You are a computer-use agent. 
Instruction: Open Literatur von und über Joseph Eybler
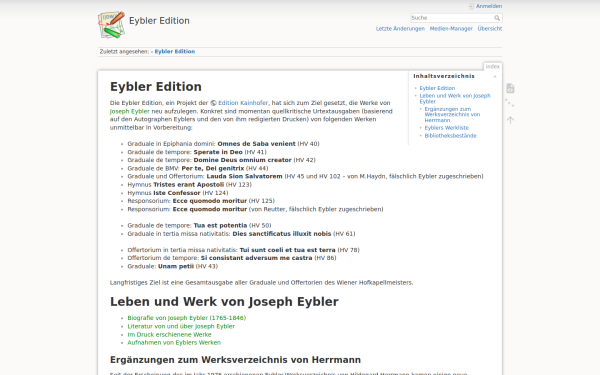181,326
